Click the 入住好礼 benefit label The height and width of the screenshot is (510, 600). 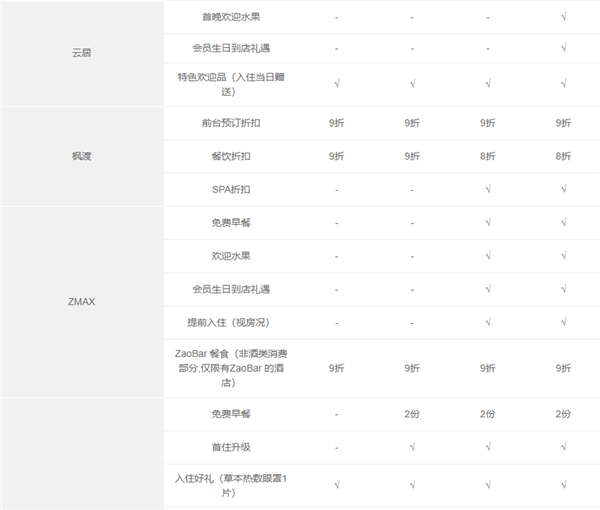[230, 486]
